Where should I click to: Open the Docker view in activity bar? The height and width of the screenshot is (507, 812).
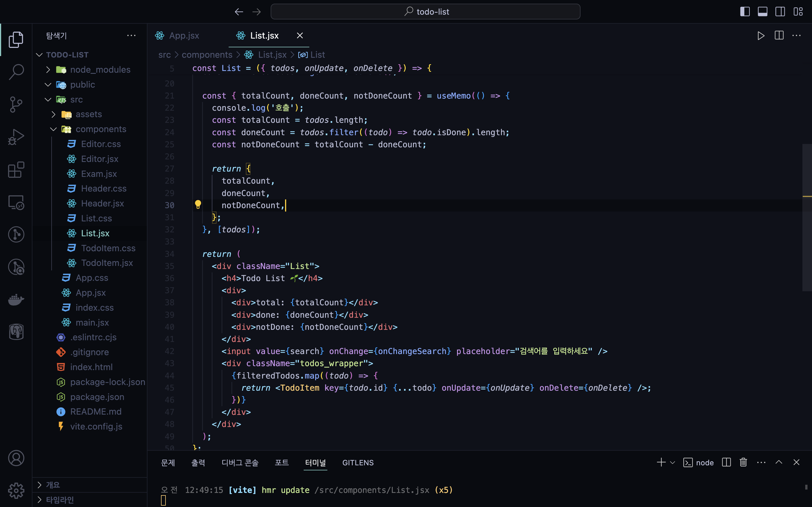coord(16,299)
